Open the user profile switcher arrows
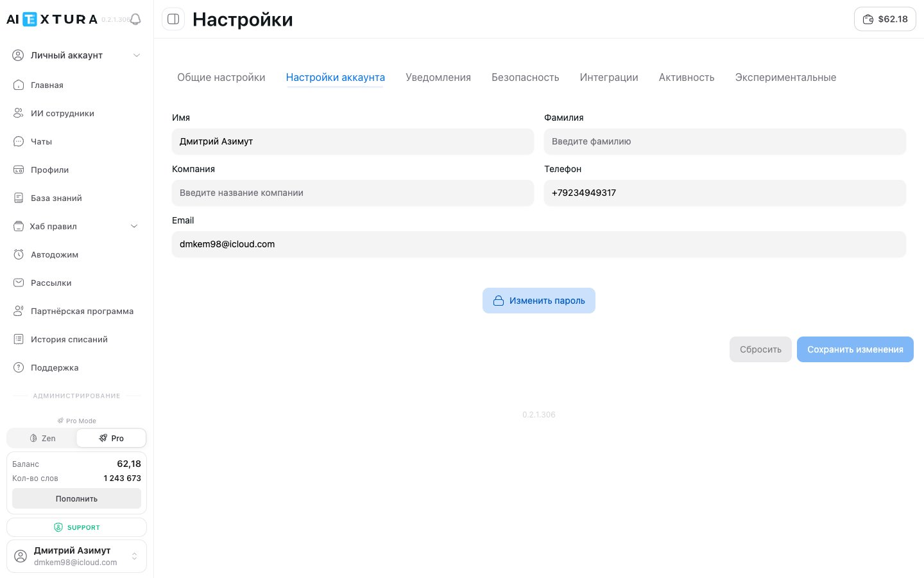 [x=134, y=556]
